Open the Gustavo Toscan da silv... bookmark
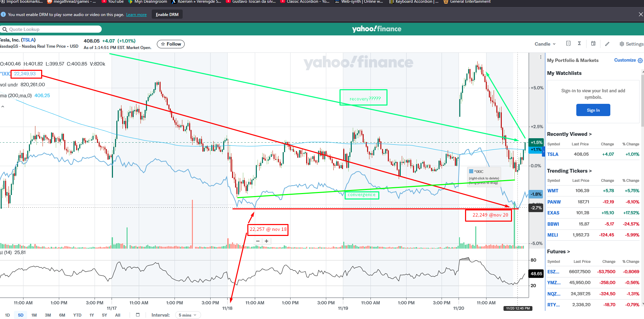644x319 pixels. click(251, 2)
